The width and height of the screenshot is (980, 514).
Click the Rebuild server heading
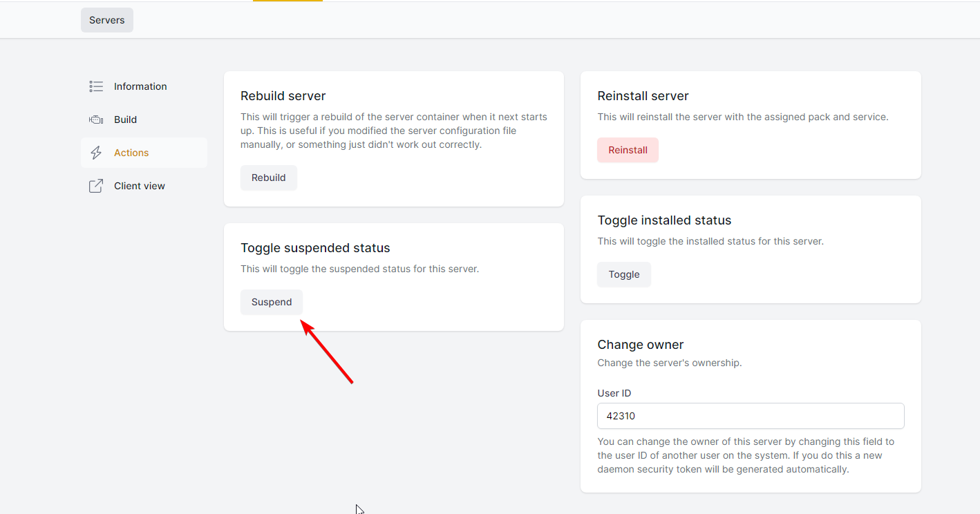283,96
